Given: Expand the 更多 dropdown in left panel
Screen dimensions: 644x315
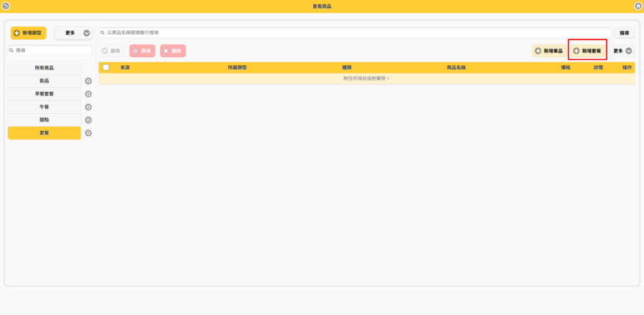Looking at the screenshot, I should click(73, 33).
